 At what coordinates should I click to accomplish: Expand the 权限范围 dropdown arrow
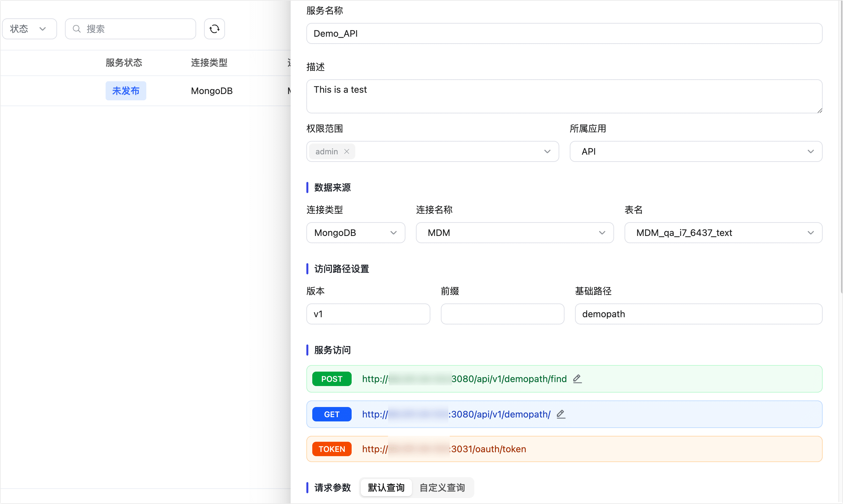[x=547, y=151]
